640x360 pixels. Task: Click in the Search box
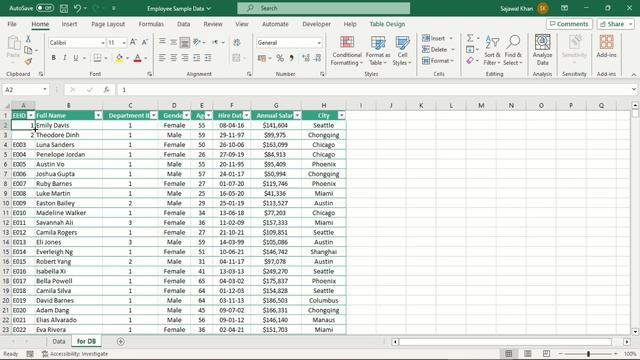click(x=324, y=8)
